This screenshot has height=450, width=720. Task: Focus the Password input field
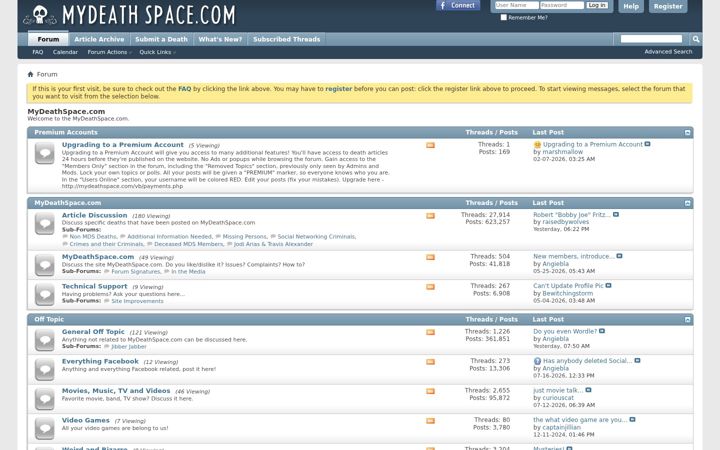562,5
